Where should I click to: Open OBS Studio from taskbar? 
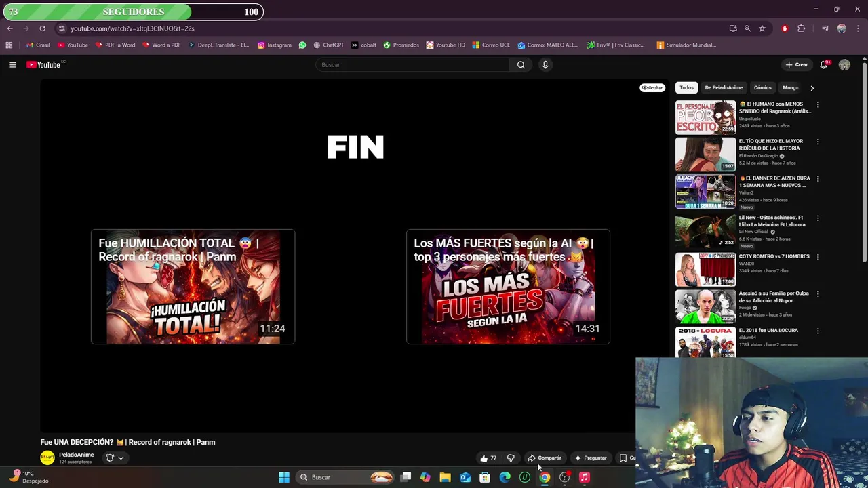[x=564, y=477]
